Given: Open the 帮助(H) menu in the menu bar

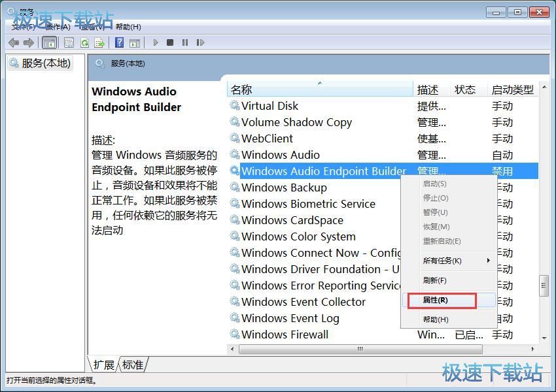Looking at the screenshot, I should 128,27.
